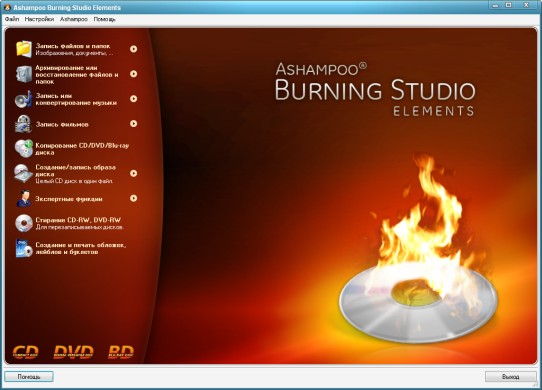Image resolution: width=542 pixels, height=390 pixels.
Task: Select 'Архивирование или восстановление файлов и папок'
Action: 77,75
